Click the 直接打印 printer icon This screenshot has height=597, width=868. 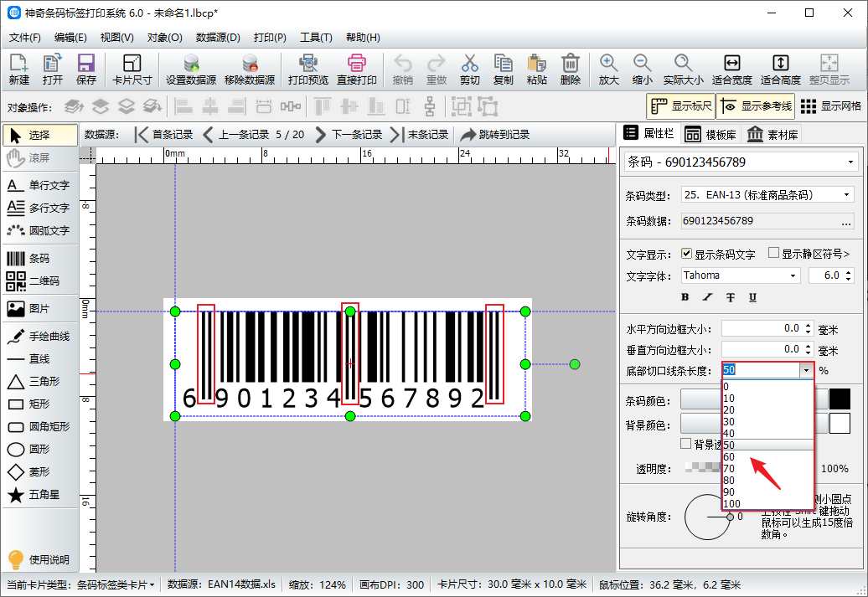coord(356,69)
